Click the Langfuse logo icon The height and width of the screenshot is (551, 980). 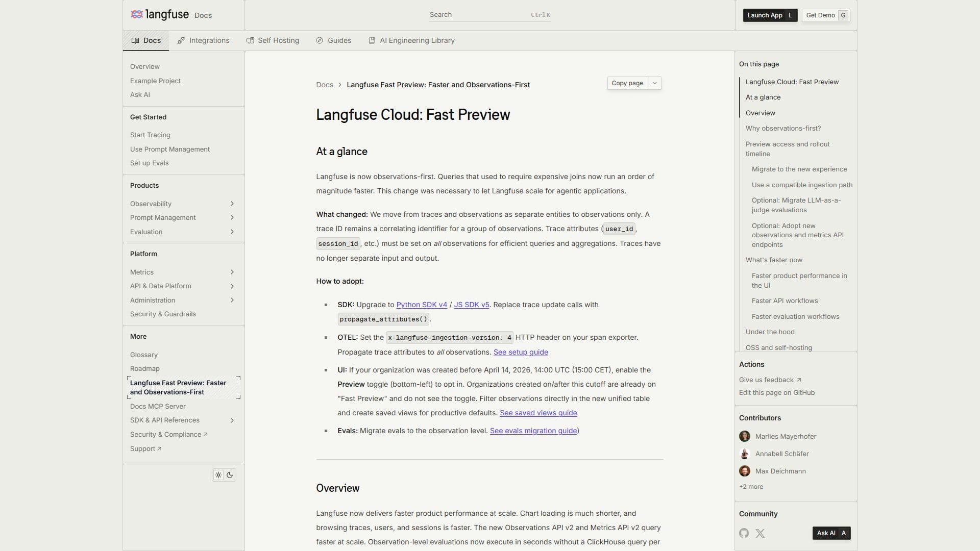[136, 14]
